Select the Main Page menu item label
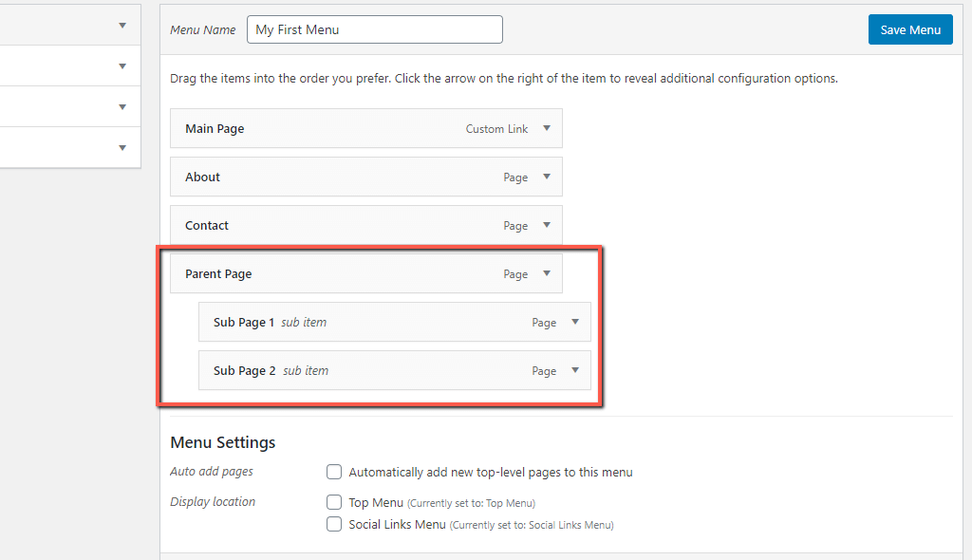 coord(215,129)
